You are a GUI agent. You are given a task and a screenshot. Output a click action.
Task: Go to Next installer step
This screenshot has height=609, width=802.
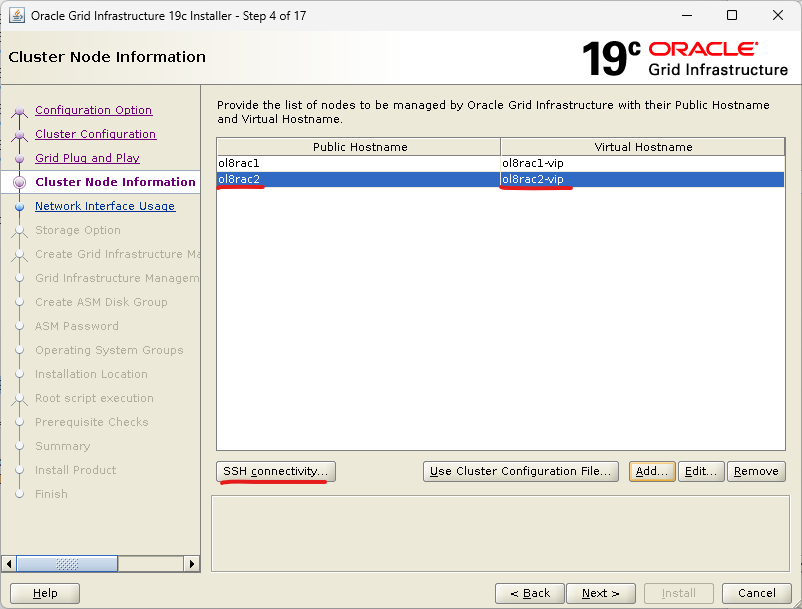click(x=600, y=593)
